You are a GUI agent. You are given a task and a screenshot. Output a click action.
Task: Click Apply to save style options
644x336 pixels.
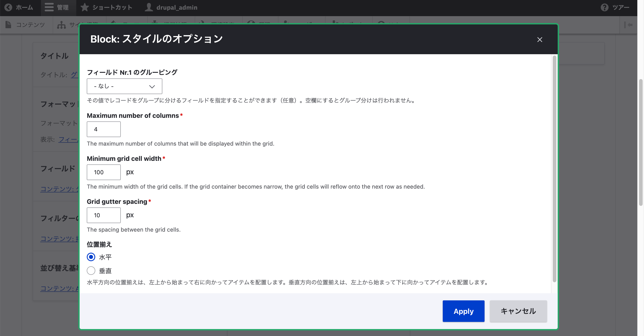[464, 311]
